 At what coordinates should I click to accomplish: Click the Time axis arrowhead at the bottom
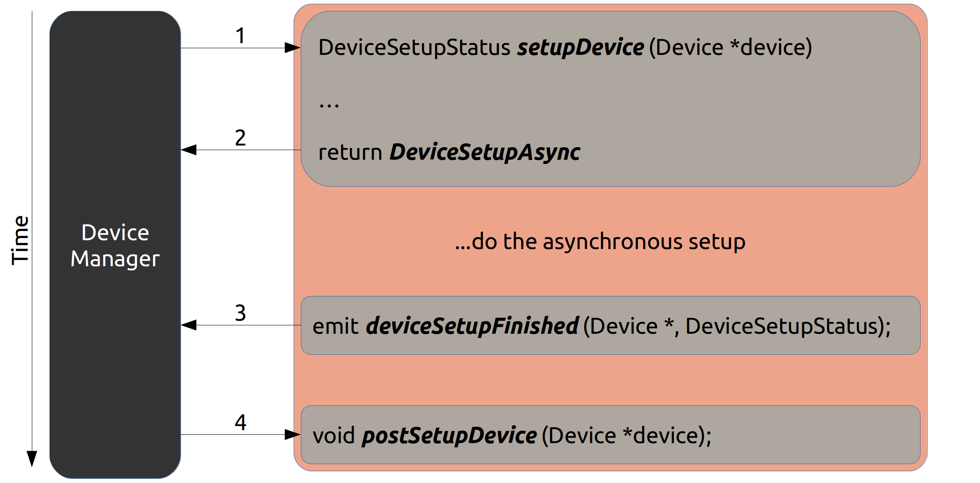pos(32,459)
